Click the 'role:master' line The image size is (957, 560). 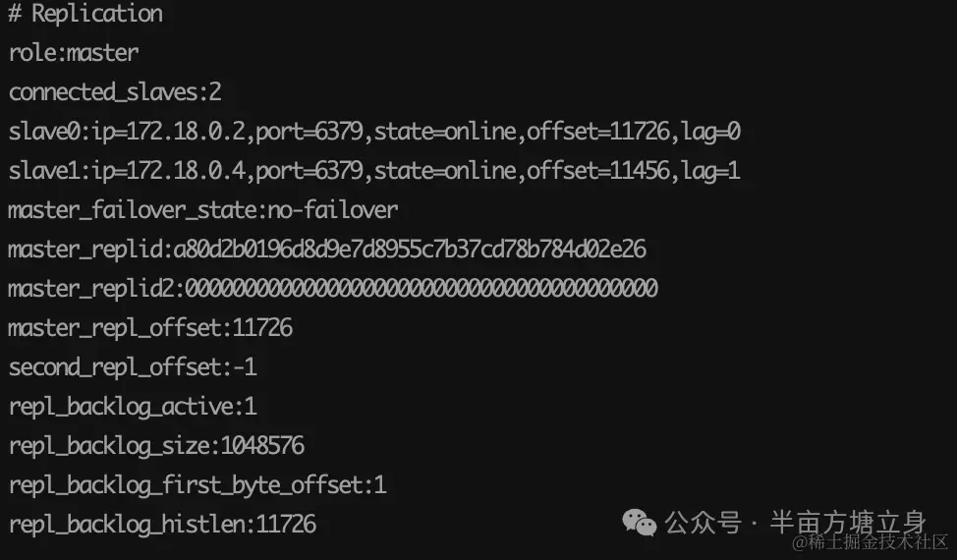[74, 53]
